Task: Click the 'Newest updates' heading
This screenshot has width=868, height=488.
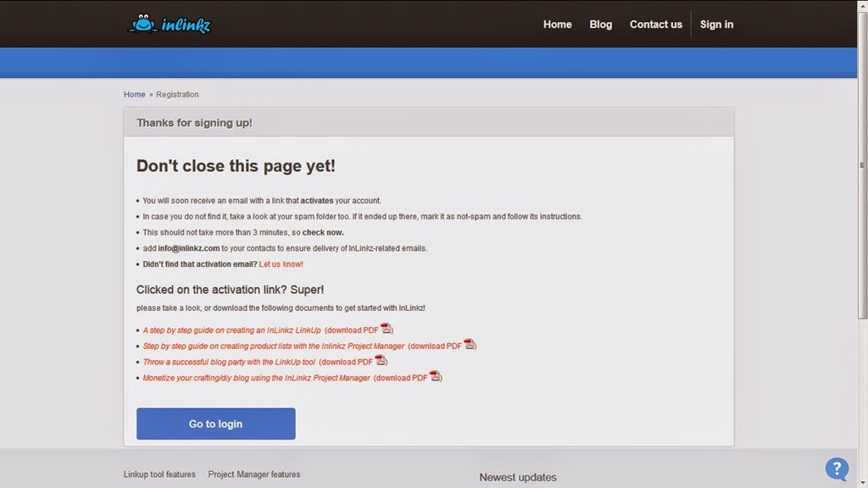Action: [x=518, y=477]
